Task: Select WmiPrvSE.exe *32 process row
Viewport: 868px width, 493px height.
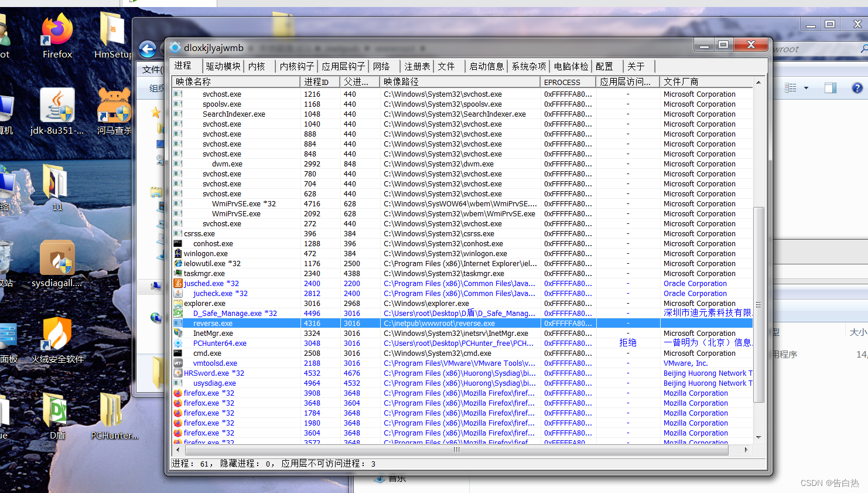Action: coord(462,203)
